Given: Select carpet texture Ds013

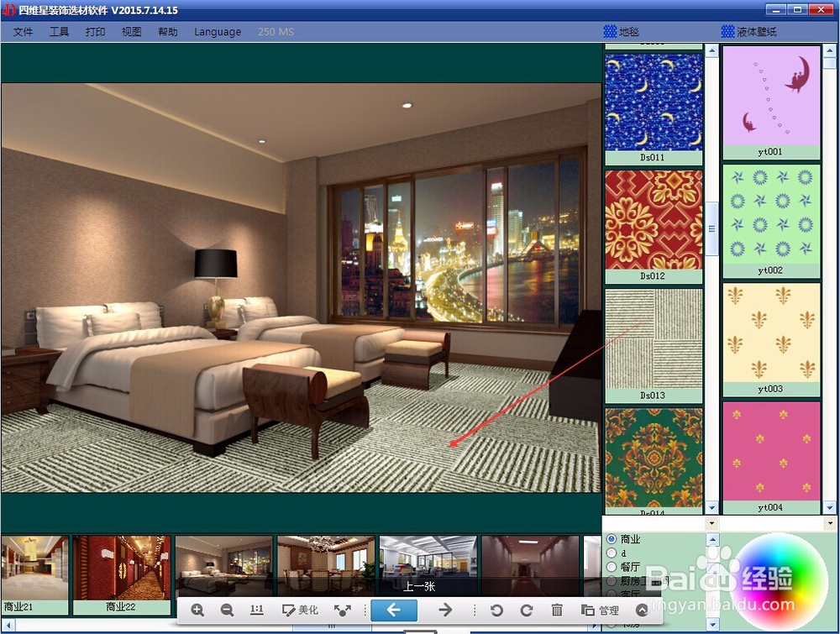Looking at the screenshot, I should point(654,345).
